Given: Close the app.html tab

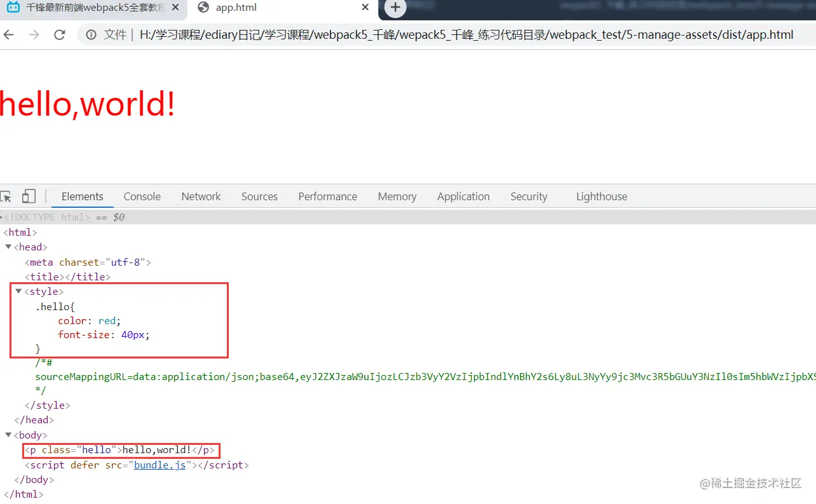Looking at the screenshot, I should coord(365,8).
